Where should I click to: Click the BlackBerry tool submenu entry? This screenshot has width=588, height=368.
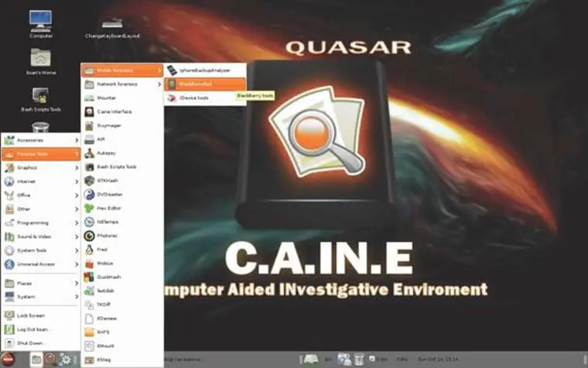point(203,84)
